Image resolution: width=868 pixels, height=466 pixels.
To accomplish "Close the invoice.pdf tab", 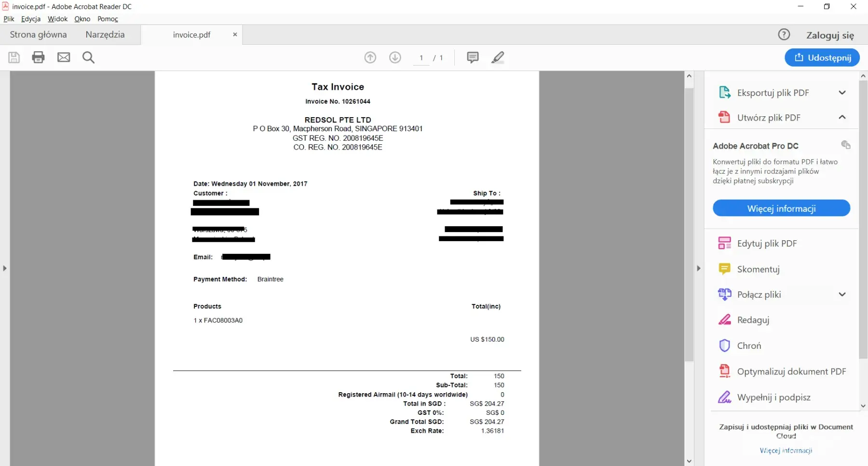I will (235, 34).
